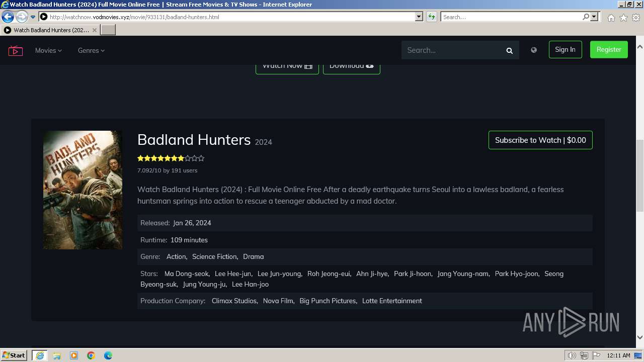Open the IE Tools gear icon
This screenshot has width=644, height=362.
click(636, 18)
